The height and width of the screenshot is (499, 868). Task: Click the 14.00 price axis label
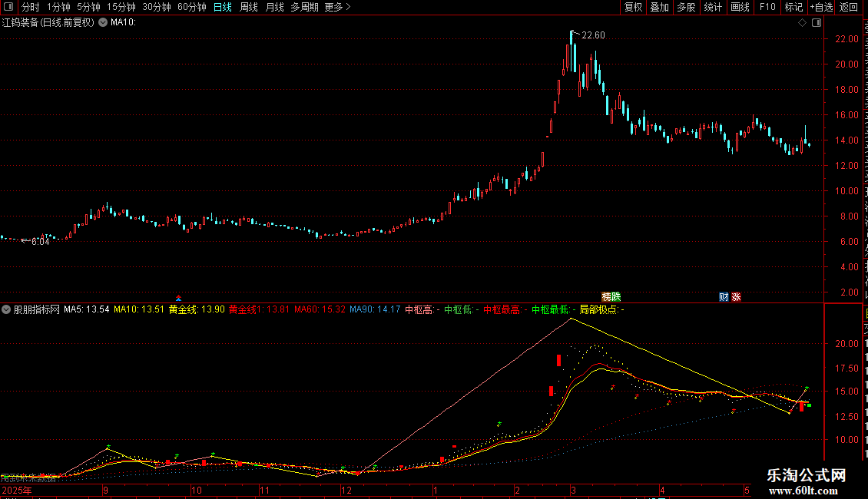pos(847,140)
